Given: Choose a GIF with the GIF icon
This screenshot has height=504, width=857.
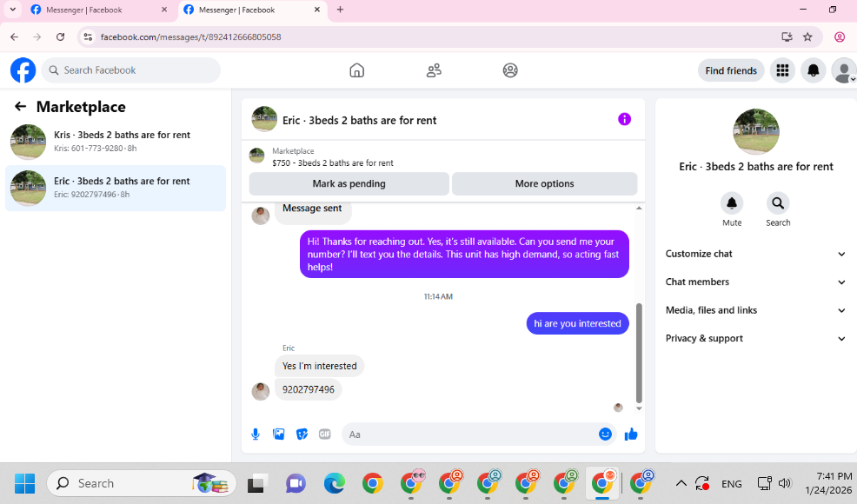Looking at the screenshot, I should click(325, 434).
